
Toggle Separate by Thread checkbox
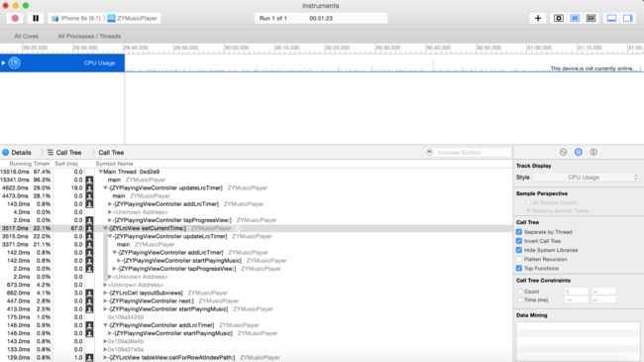tap(519, 232)
